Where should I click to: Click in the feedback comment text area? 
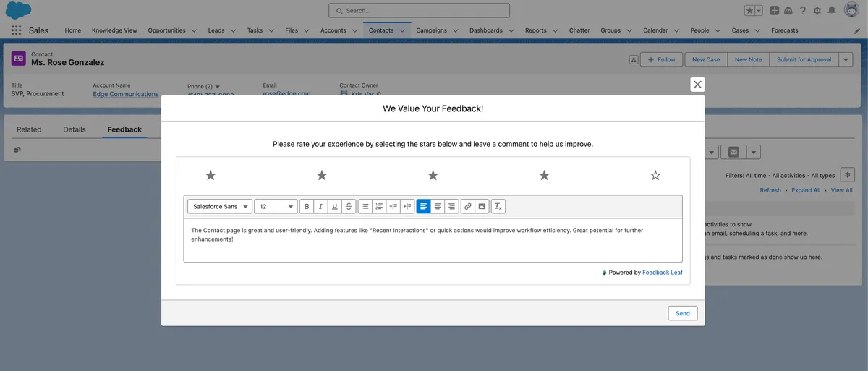click(433, 240)
